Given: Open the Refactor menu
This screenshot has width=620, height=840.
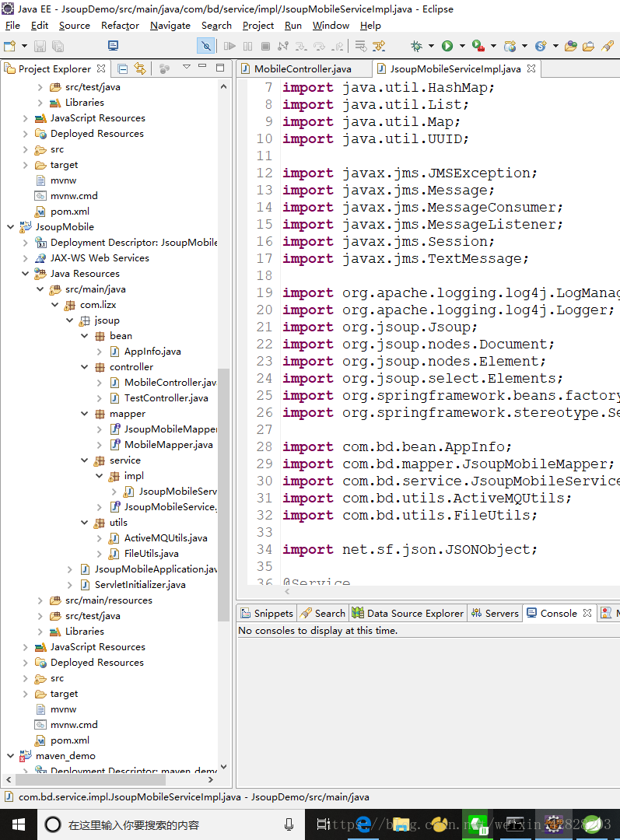Looking at the screenshot, I should (120, 25).
